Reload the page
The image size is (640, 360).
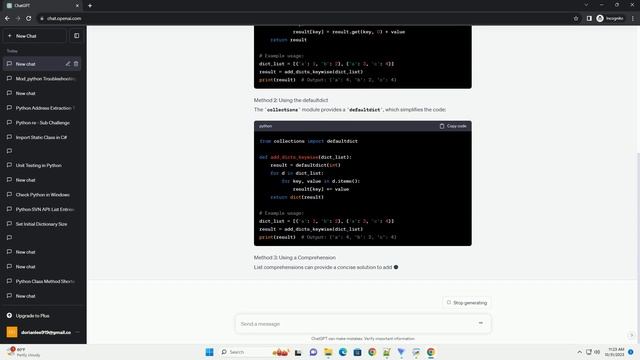pyautogui.click(x=29, y=18)
